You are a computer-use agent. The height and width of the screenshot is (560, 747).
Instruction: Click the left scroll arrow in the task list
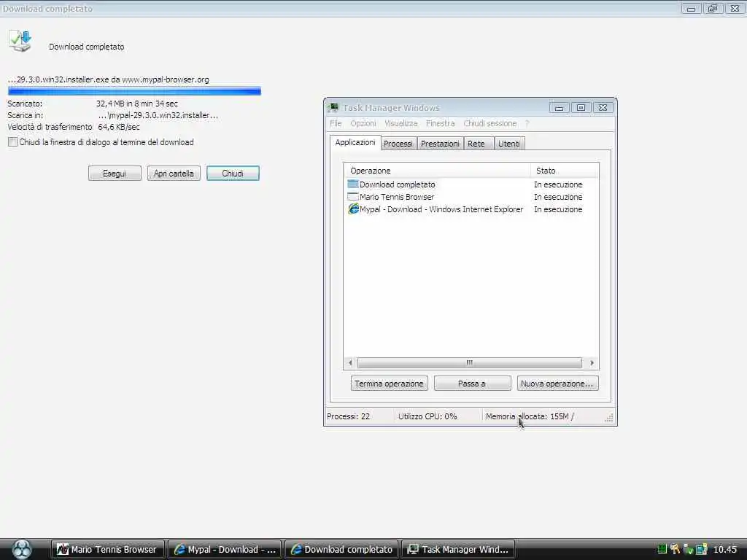[x=350, y=363]
